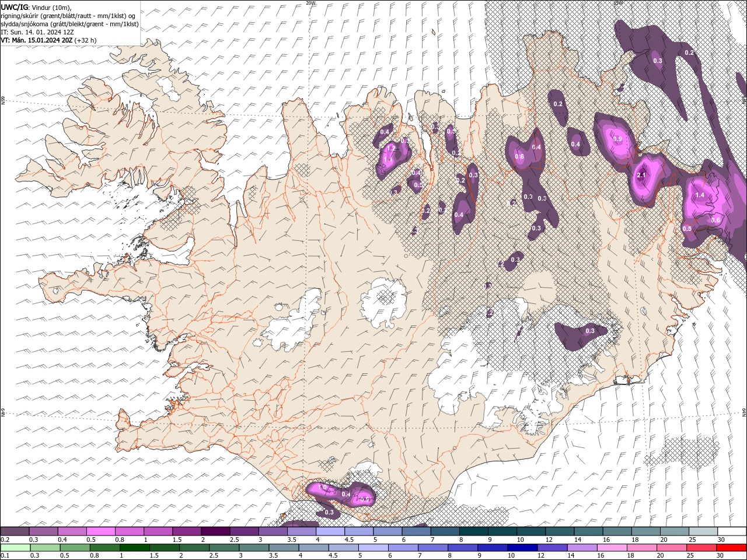Click the 'slydda/snjókoma' legend description line
Viewport: 747px width, 560px height.
pos(70,24)
